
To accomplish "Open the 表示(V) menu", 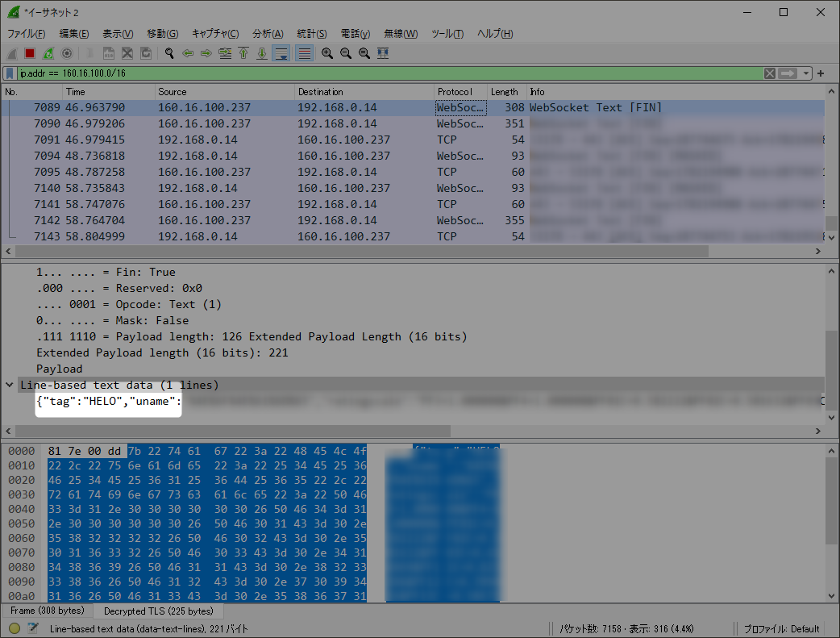I will 118,33.
